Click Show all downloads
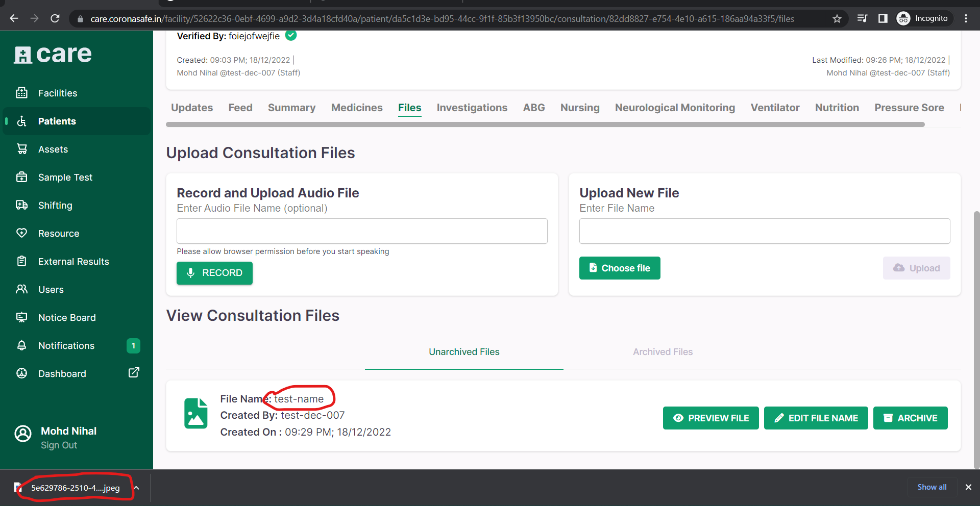This screenshot has height=506, width=980. point(932,487)
